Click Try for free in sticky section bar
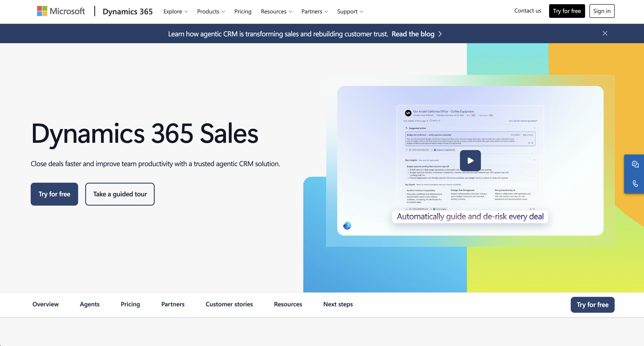Screen dimensions: 644x346 [592, 305]
